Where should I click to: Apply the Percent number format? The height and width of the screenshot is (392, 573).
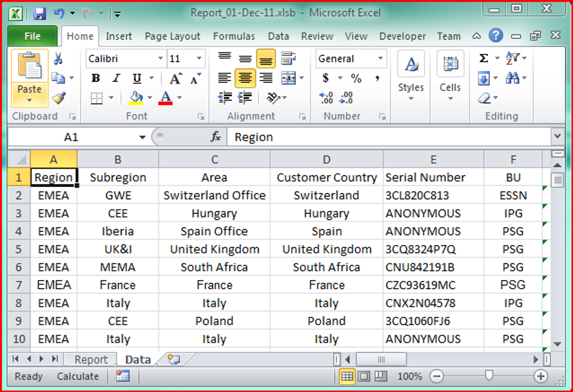click(356, 78)
